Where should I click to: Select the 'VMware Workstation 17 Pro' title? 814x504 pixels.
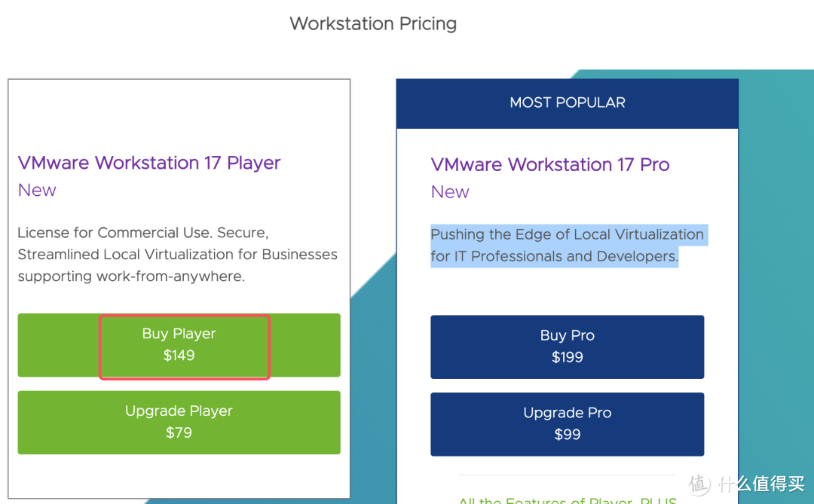coord(549,164)
